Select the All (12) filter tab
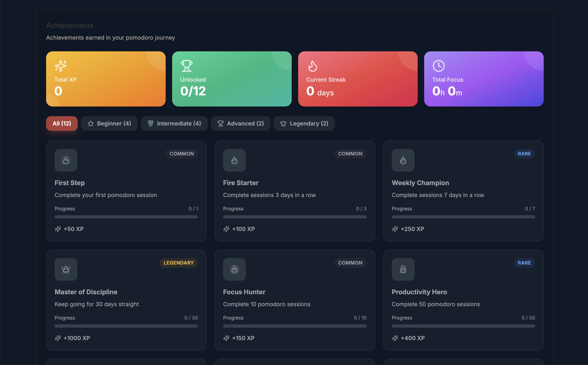Image resolution: width=588 pixels, height=365 pixels. 62,123
